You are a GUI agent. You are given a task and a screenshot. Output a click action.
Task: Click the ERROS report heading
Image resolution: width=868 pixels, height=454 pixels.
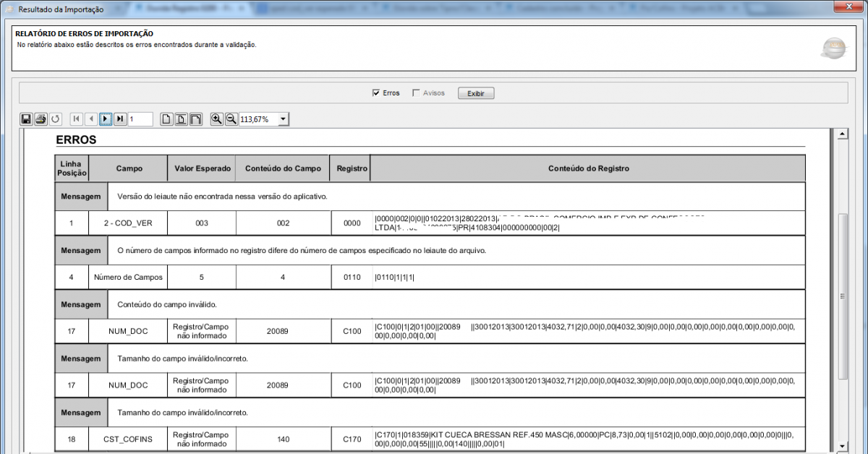76,140
